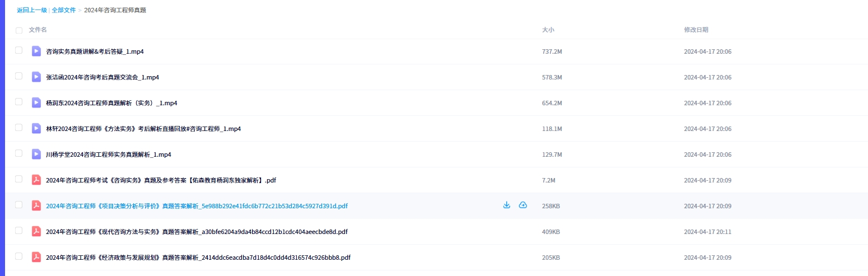Click video icon beside 杨润东2024咨询工程师真题解析
Screen dimensions: 868x276
click(36, 102)
